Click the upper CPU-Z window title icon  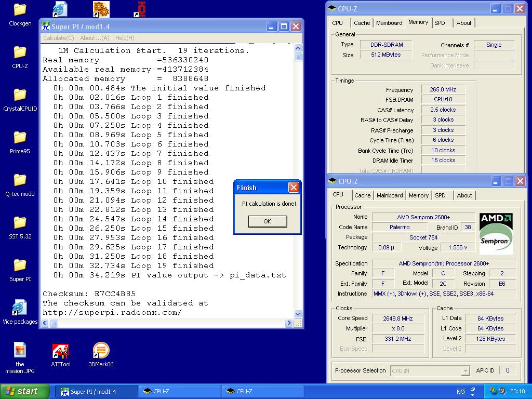(332, 8)
